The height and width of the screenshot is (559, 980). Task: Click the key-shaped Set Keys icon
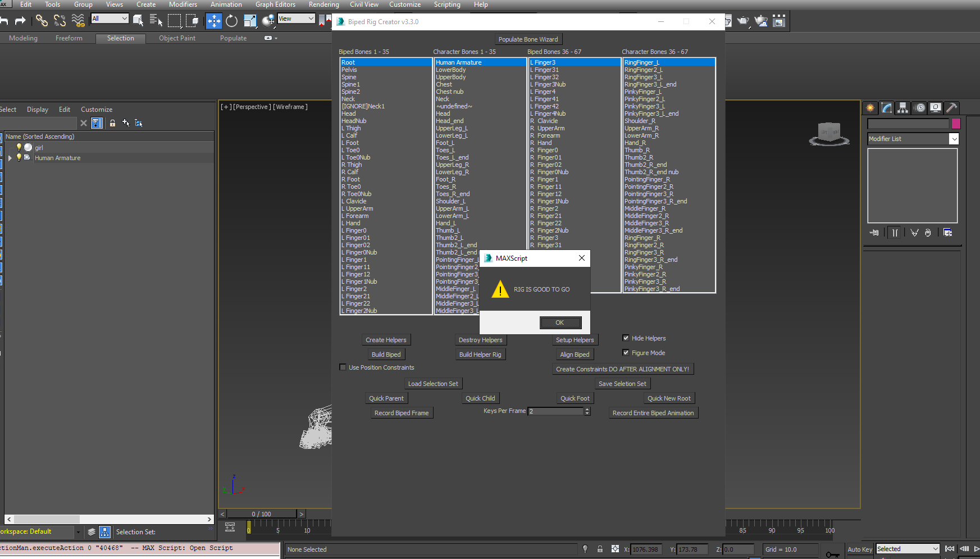click(833, 555)
